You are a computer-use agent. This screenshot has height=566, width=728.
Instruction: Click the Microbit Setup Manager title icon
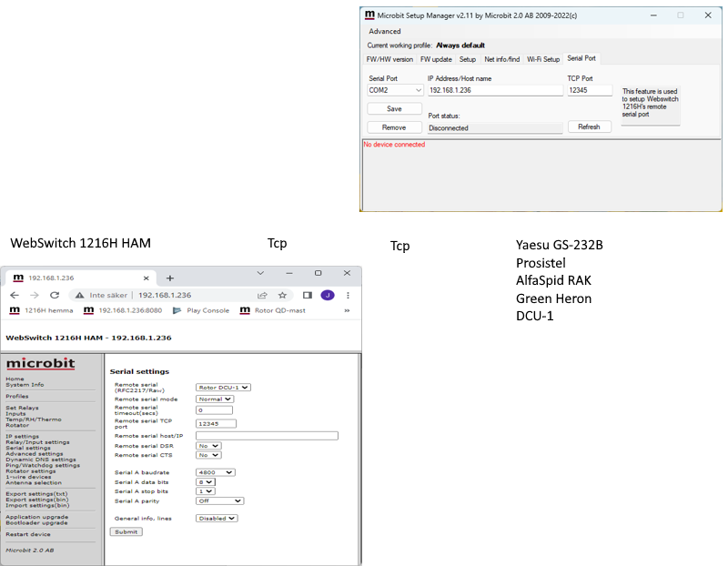point(369,15)
